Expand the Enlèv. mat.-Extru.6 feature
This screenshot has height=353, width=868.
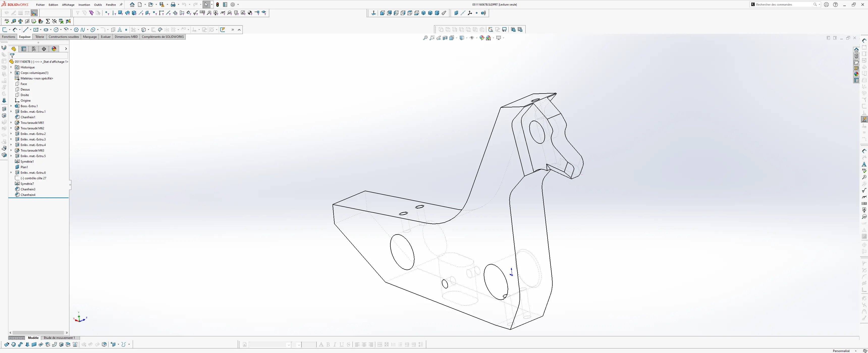coord(11,172)
